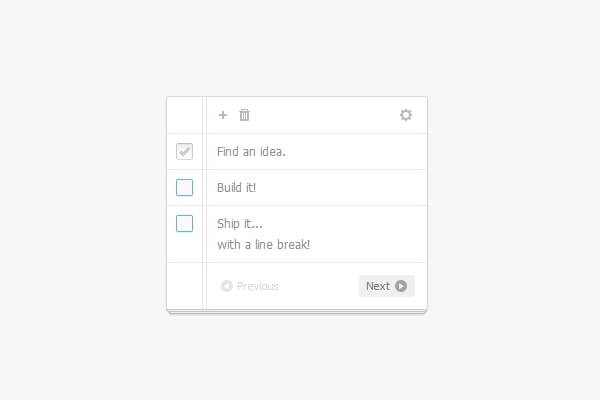Click the blank space right of "Build it!"
This screenshot has width=600, height=400.
tap(340, 188)
